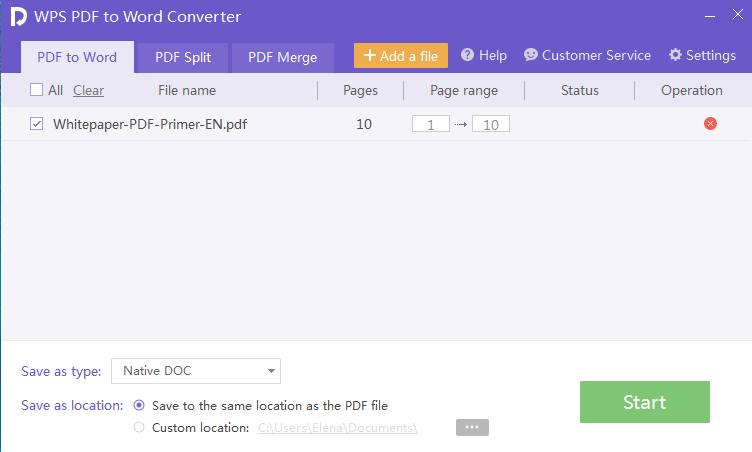Open Customer Service chat
Screen dimensions: 752x452
tap(587, 55)
